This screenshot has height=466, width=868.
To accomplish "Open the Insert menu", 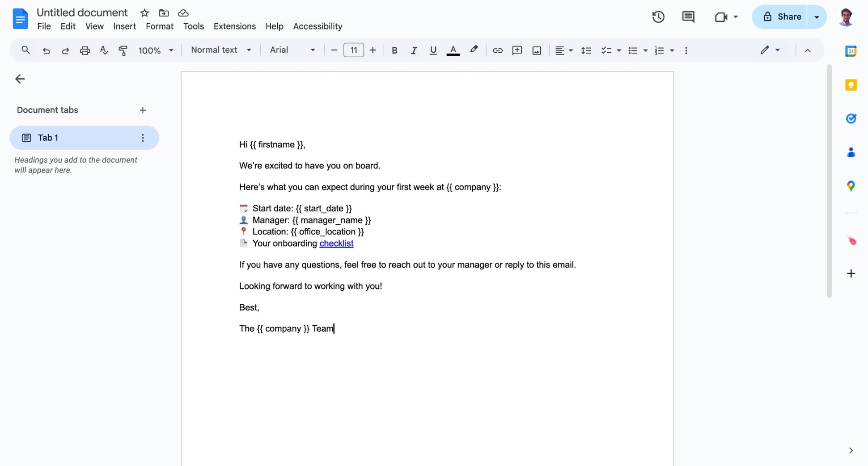I will pos(124,26).
